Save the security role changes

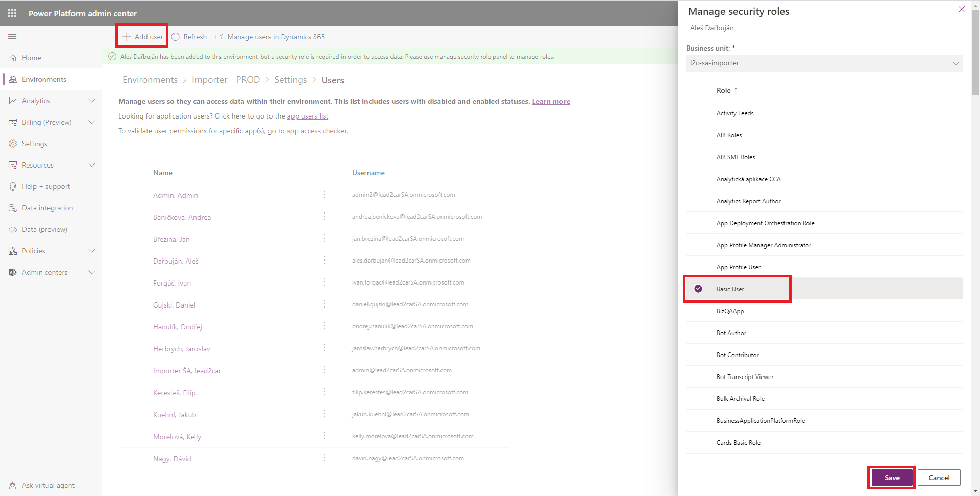point(891,478)
